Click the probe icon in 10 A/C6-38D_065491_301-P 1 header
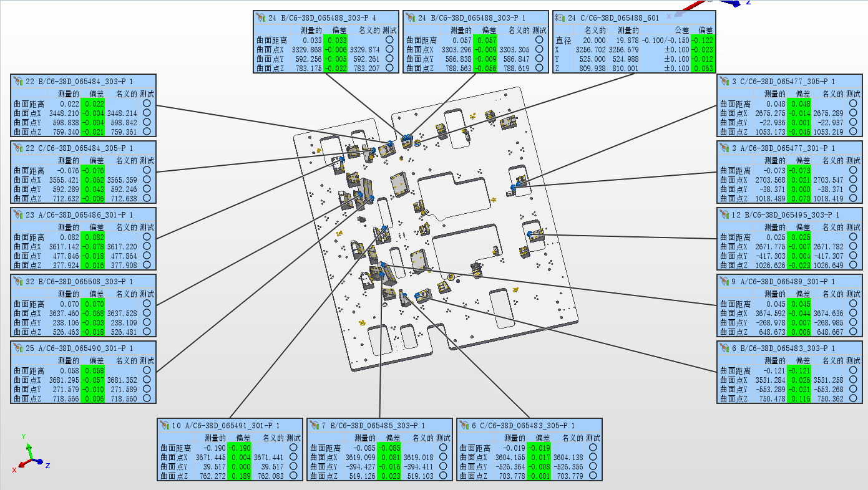 point(165,426)
